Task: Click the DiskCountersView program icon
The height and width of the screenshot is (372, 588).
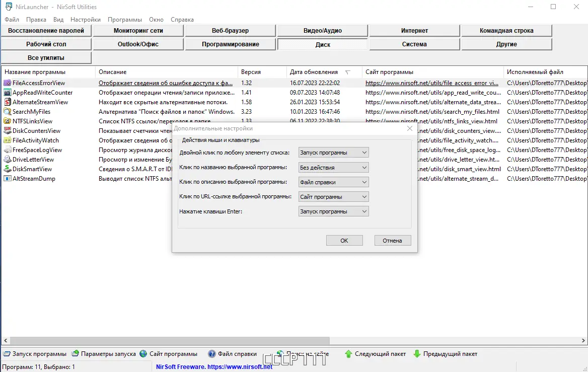Action: click(7, 131)
